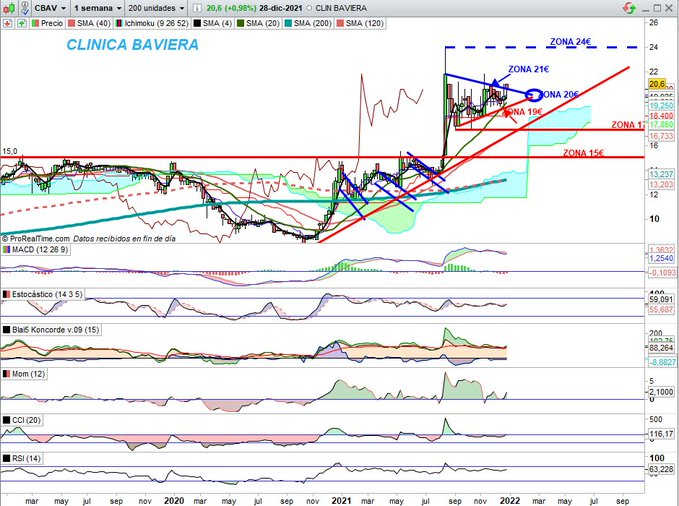Click the 20,6 (+0,98%) quote text
This screenshot has width=679, height=506.
(231, 8)
